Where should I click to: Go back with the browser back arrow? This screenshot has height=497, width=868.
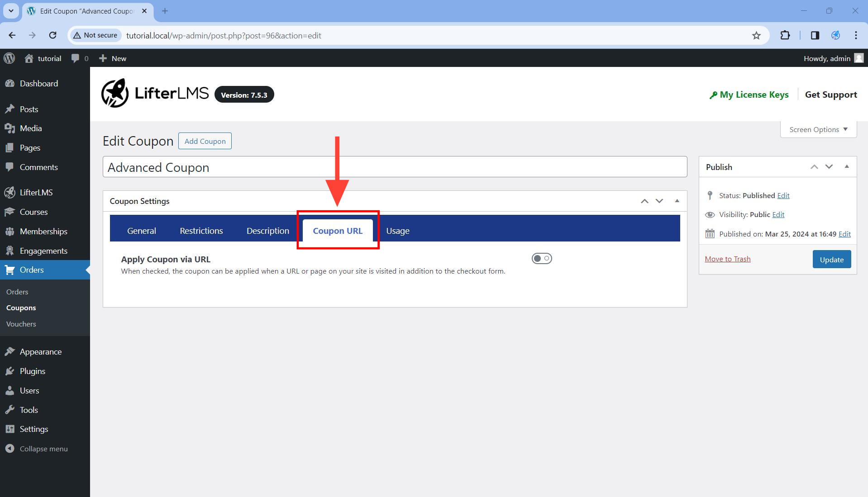[x=12, y=35]
